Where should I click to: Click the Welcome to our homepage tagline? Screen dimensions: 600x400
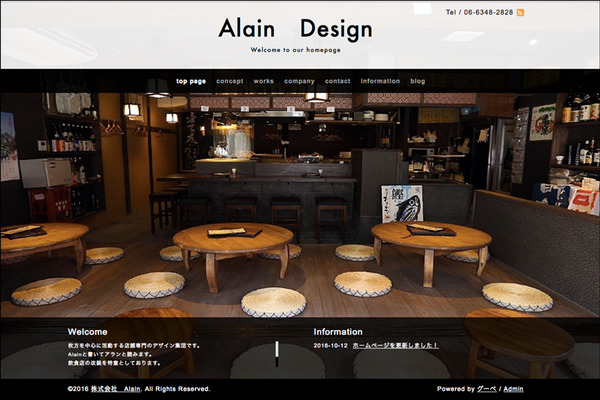point(295,49)
